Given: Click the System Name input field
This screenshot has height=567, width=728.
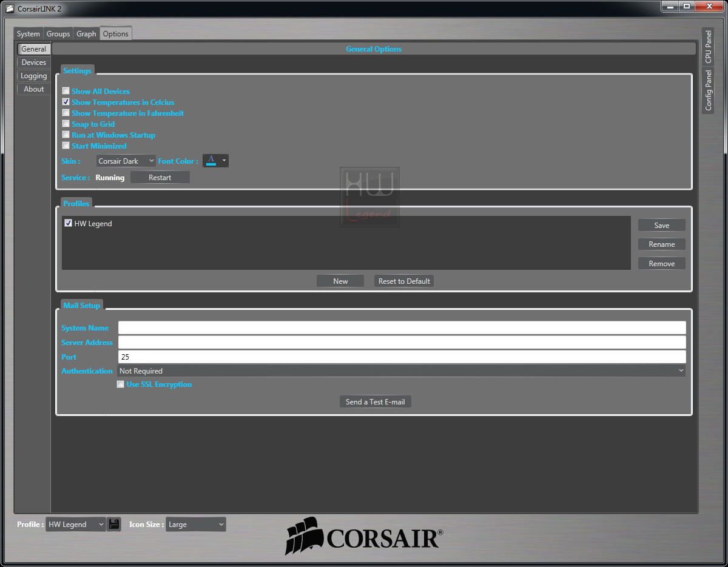Looking at the screenshot, I should (402, 328).
